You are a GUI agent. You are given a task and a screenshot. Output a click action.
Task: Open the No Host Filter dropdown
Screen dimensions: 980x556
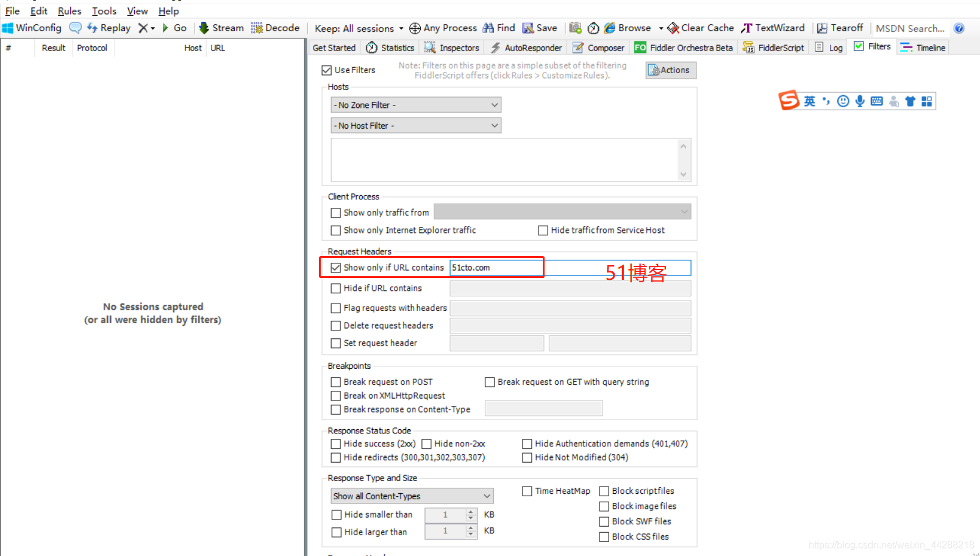(416, 126)
